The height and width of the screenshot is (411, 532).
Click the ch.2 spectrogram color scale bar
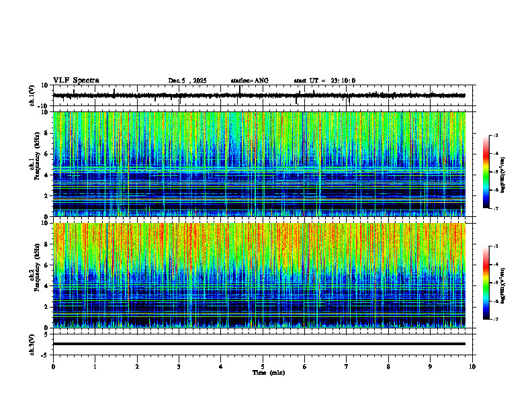click(x=486, y=283)
